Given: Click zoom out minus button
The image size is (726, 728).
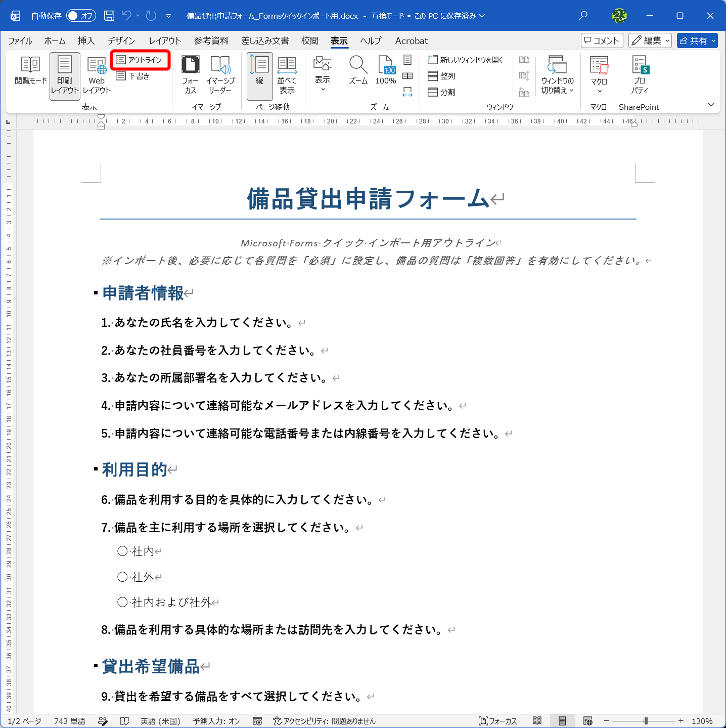Looking at the screenshot, I should tap(606, 721).
